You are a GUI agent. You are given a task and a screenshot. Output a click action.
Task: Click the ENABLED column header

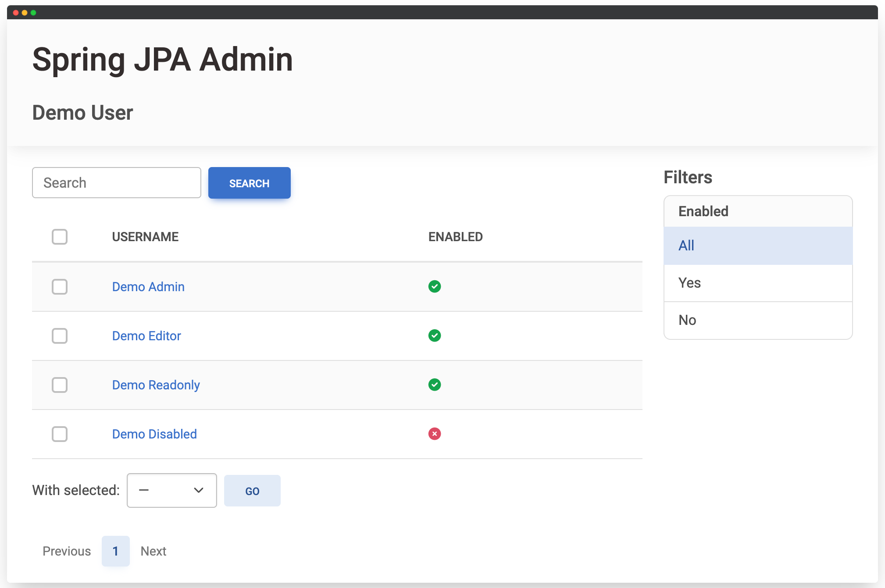coord(456,237)
